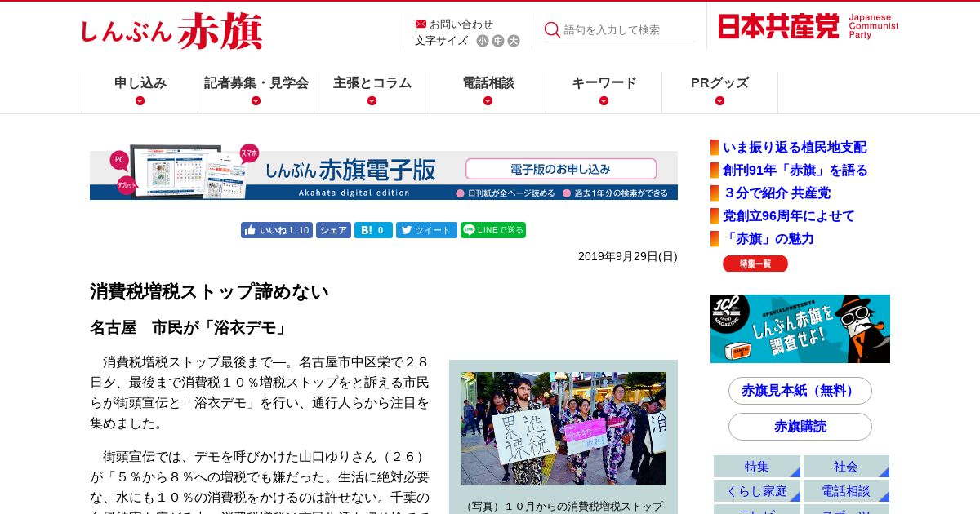Open the 主張とコラム menu
The height and width of the screenshot is (514, 980).
372,82
